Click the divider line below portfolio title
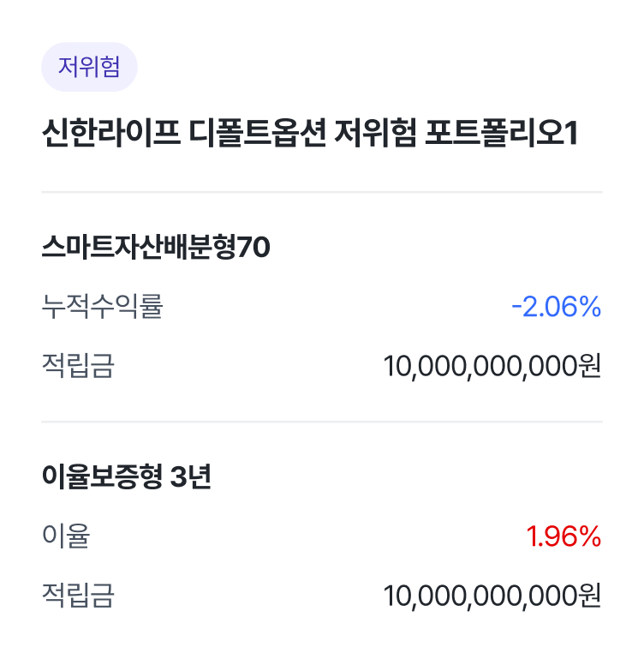This screenshot has width=644, height=659. [322, 192]
